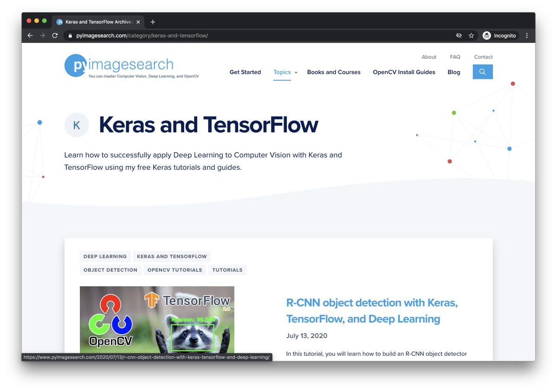
Task: Click the padlock icon in address bar
Action: pyautogui.click(x=70, y=36)
